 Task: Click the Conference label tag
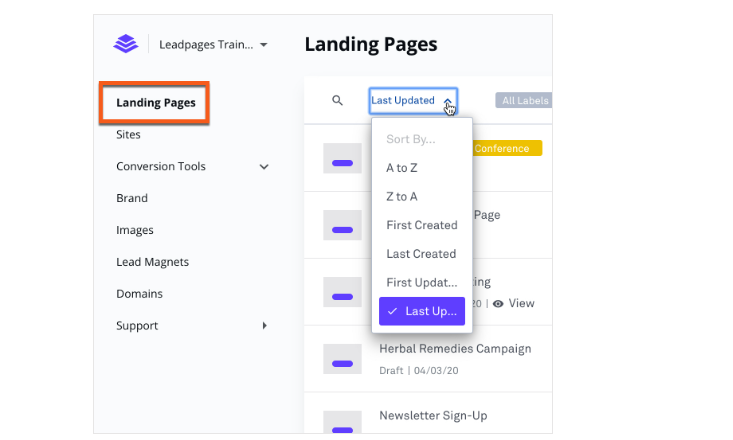(507, 148)
